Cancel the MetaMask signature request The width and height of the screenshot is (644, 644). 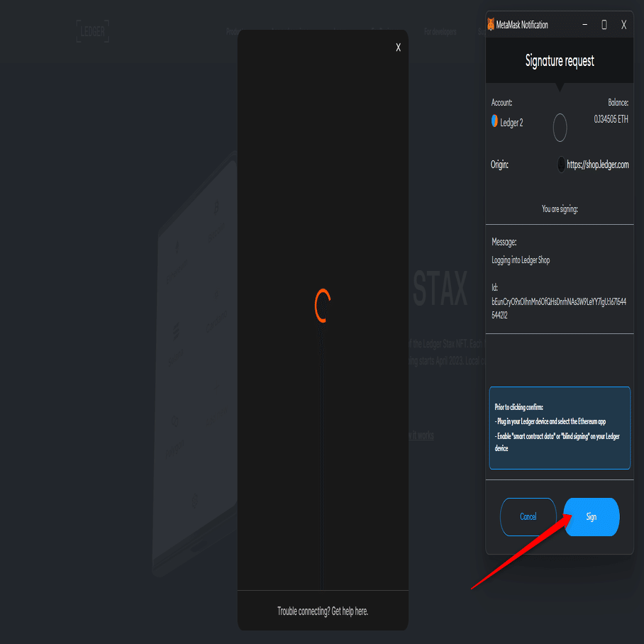pyautogui.click(x=528, y=516)
